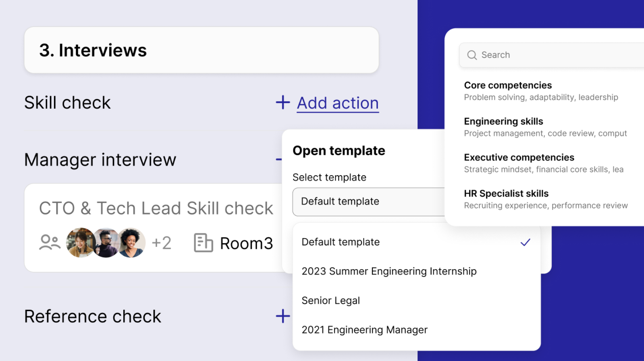Open the Select template dropdown box
Viewport: 644px width, 361px height.
[368, 202]
